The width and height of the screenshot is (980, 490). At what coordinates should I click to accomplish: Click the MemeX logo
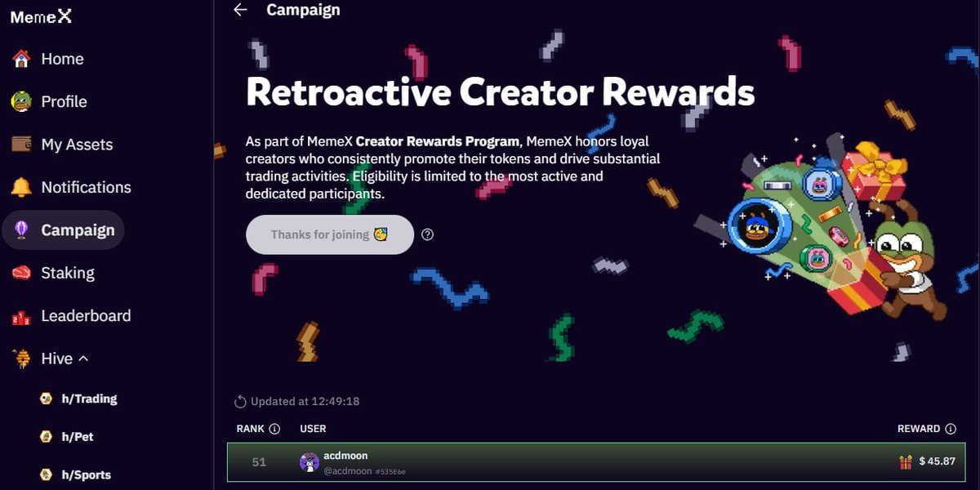tap(41, 16)
